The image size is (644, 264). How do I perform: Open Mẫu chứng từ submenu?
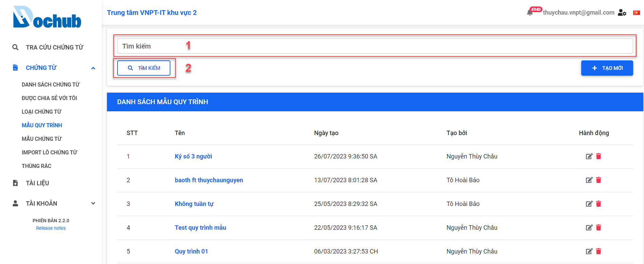(x=41, y=139)
